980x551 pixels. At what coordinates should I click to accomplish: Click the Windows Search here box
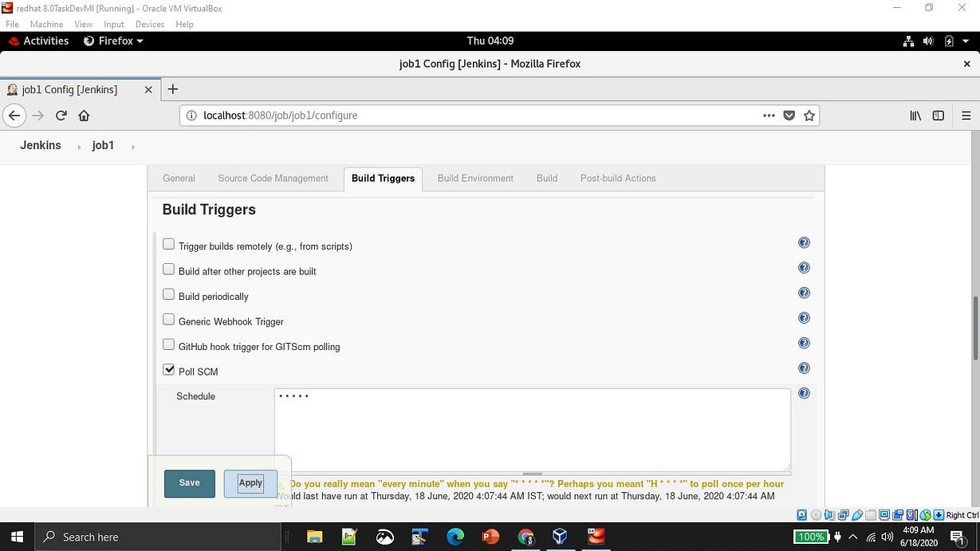pos(158,537)
